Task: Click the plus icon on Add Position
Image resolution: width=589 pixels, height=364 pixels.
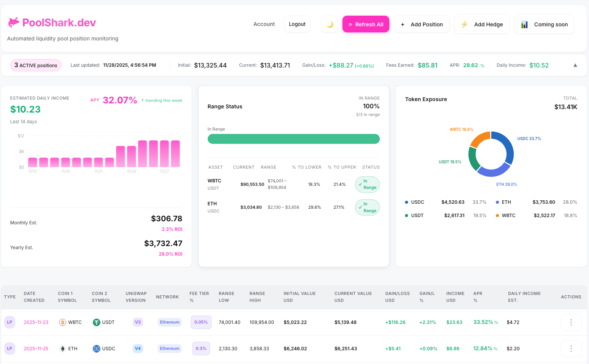Action: 403,24
